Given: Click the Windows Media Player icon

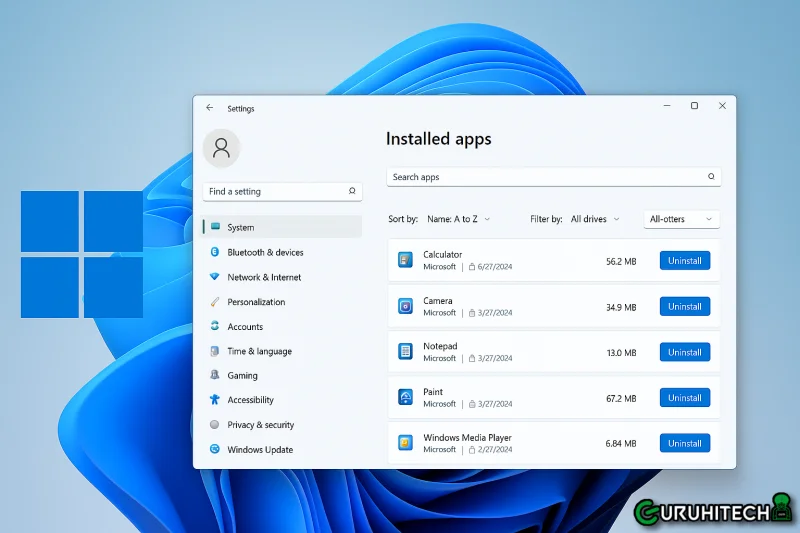Looking at the screenshot, I should [x=405, y=443].
